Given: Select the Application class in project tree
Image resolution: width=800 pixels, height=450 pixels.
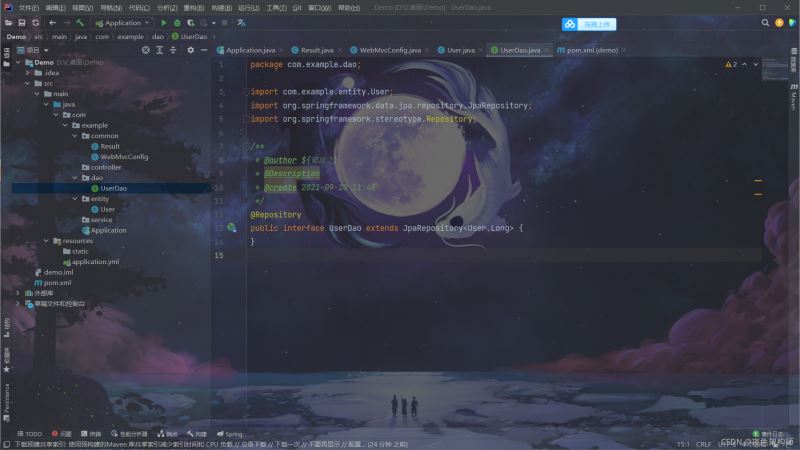Looking at the screenshot, I should 108,230.
